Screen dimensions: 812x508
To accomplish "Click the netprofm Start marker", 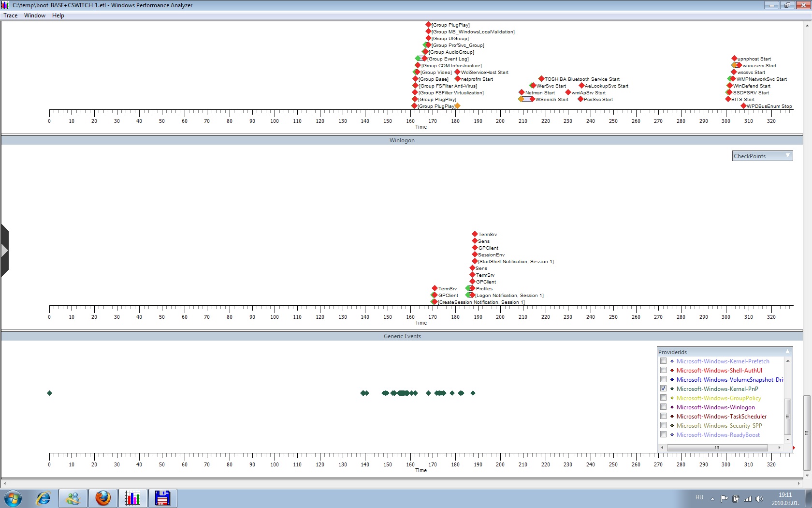I will tap(458, 79).
